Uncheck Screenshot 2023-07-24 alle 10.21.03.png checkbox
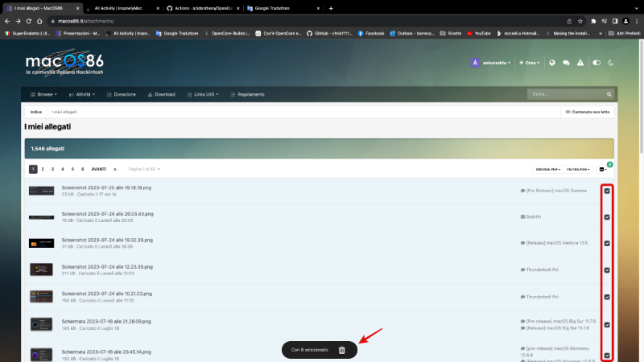644x362 pixels. point(607,297)
